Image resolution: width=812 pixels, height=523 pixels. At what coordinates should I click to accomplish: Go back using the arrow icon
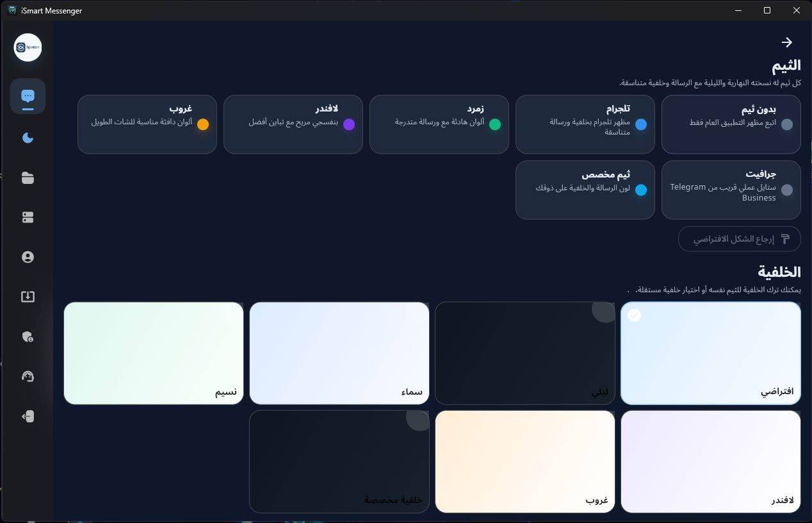pos(787,42)
